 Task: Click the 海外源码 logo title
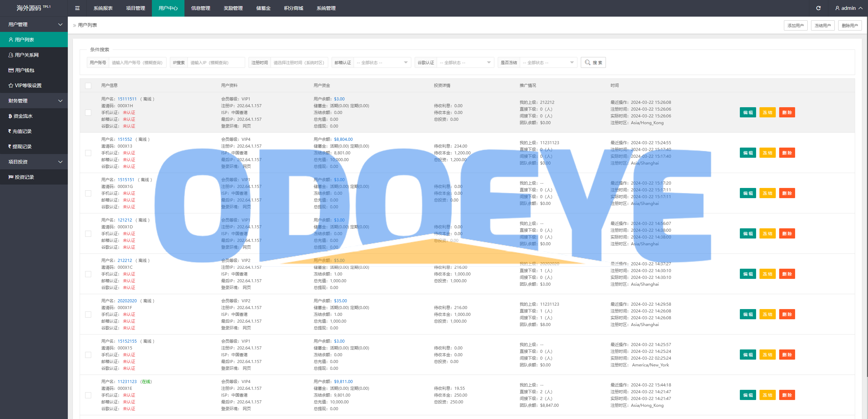click(x=33, y=8)
